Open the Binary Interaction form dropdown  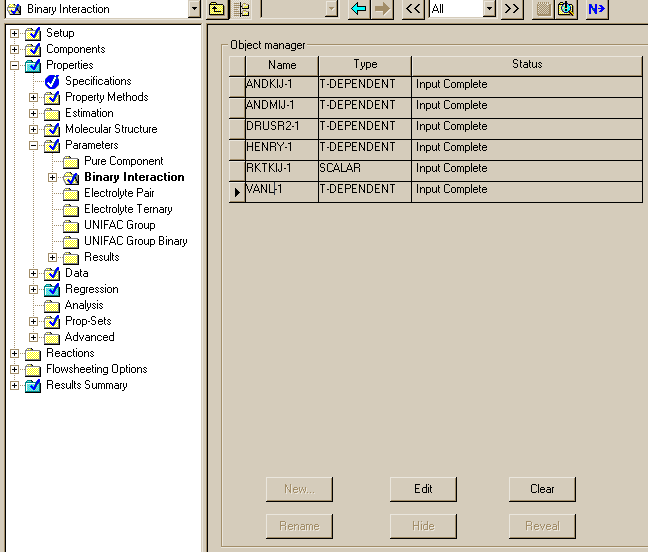194,9
